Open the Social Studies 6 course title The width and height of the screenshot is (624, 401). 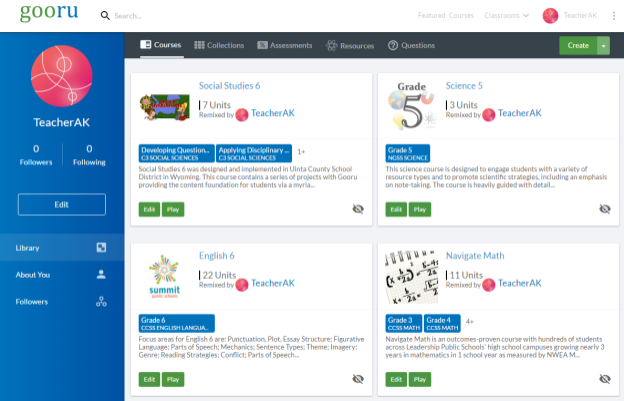230,86
